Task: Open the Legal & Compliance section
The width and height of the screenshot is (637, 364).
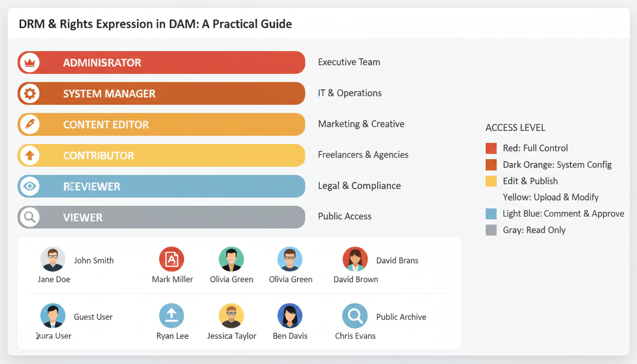Action: 359,185
